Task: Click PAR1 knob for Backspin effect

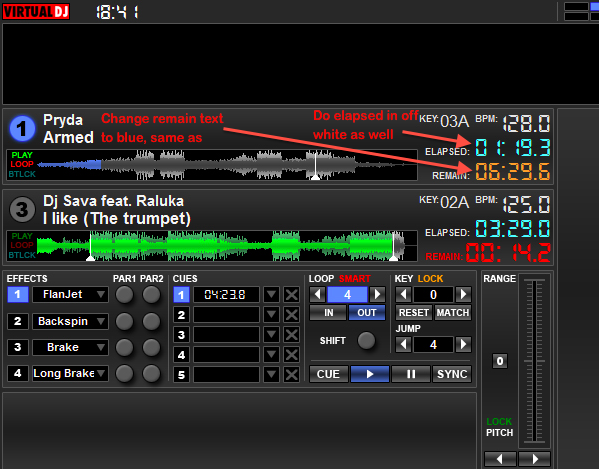Action: click(125, 321)
